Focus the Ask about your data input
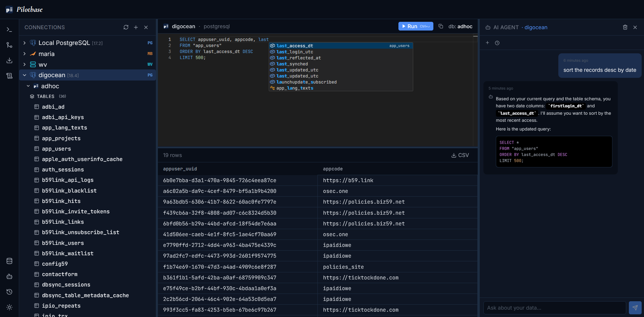Viewport: 644px width, 317px height. coord(554,308)
